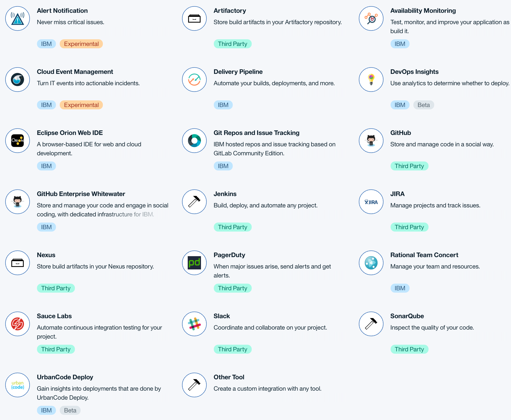Screen dimensions: 511x420
Task: Click the Availability Monitoring magnifier icon
Action: point(371,19)
